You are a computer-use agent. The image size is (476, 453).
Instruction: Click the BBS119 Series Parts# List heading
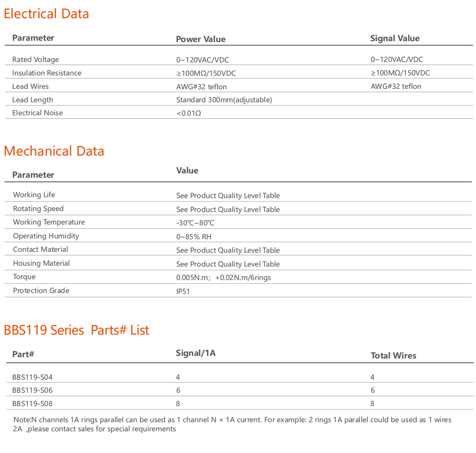pyautogui.click(x=76, y=330)
